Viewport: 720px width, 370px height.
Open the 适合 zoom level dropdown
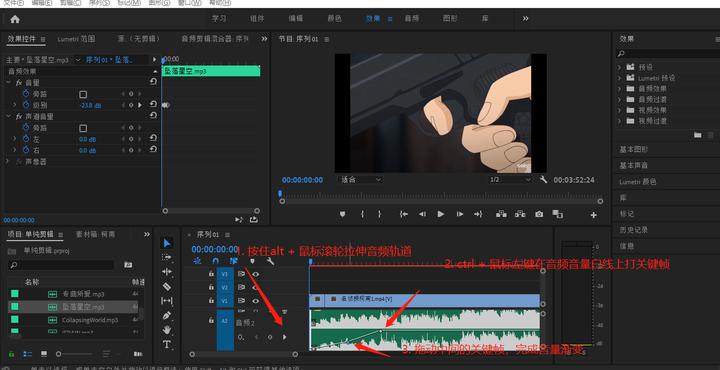pos(360,179)
